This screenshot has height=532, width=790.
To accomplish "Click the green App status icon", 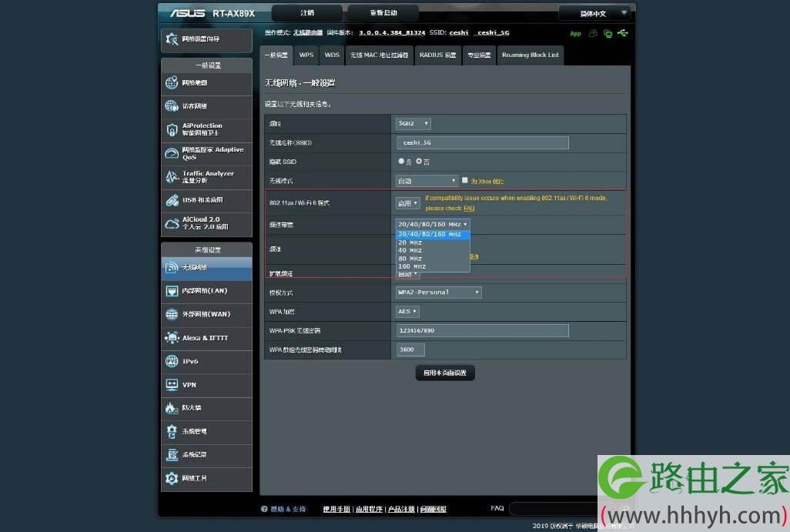I will pyautogui.click(x=575, y=34).
